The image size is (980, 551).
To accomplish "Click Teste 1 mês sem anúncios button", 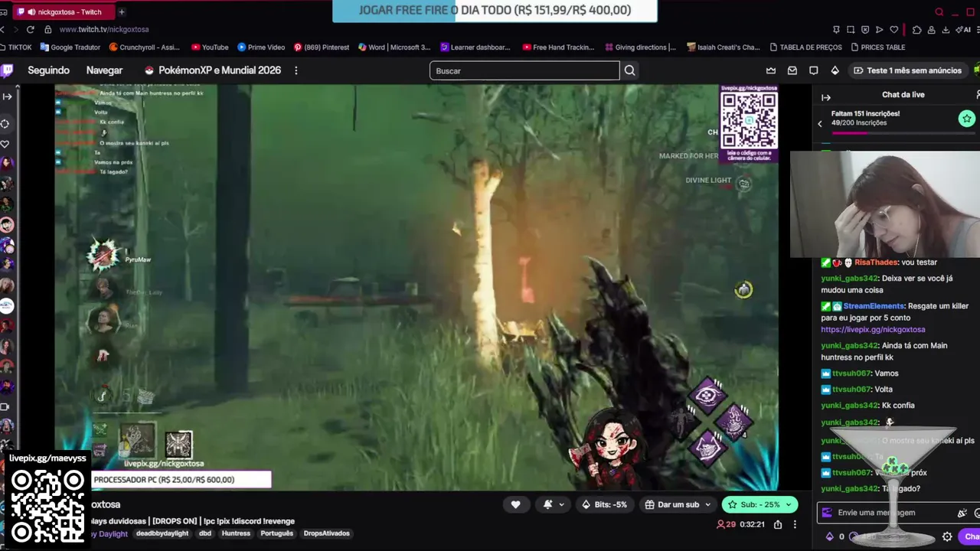I will (907, 70).
